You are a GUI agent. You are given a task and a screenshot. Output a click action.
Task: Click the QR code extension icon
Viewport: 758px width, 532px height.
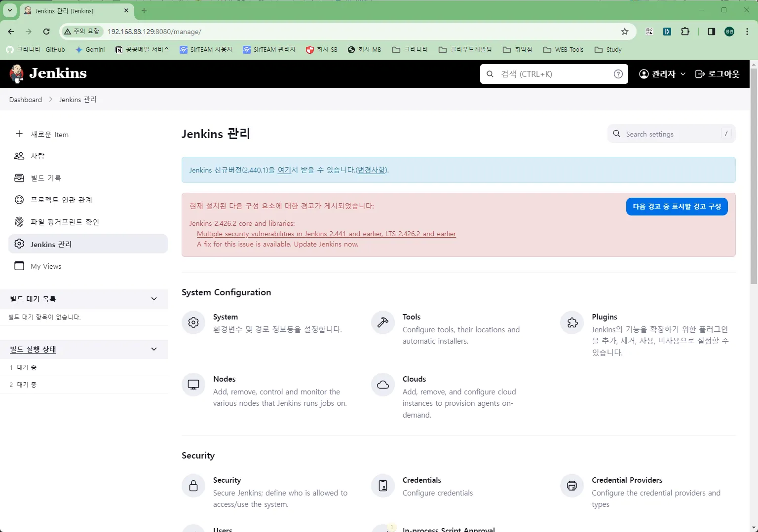click(649, 32)
